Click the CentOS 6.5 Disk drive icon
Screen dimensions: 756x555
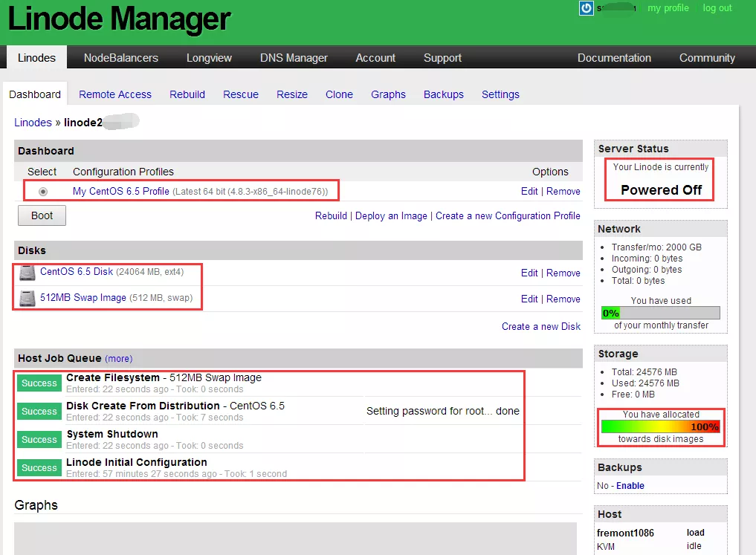click(27, 273)
